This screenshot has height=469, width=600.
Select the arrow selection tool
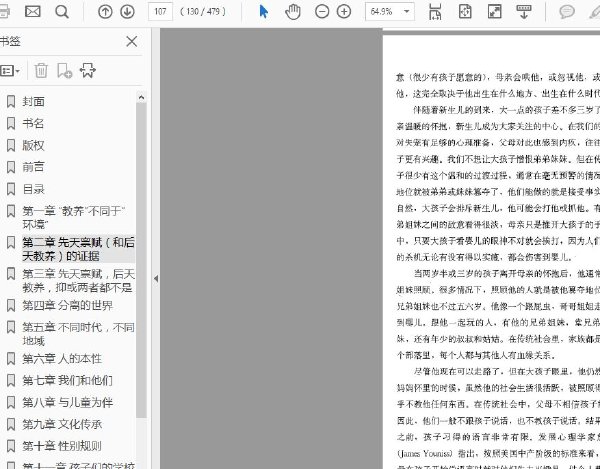coord(263,11)
